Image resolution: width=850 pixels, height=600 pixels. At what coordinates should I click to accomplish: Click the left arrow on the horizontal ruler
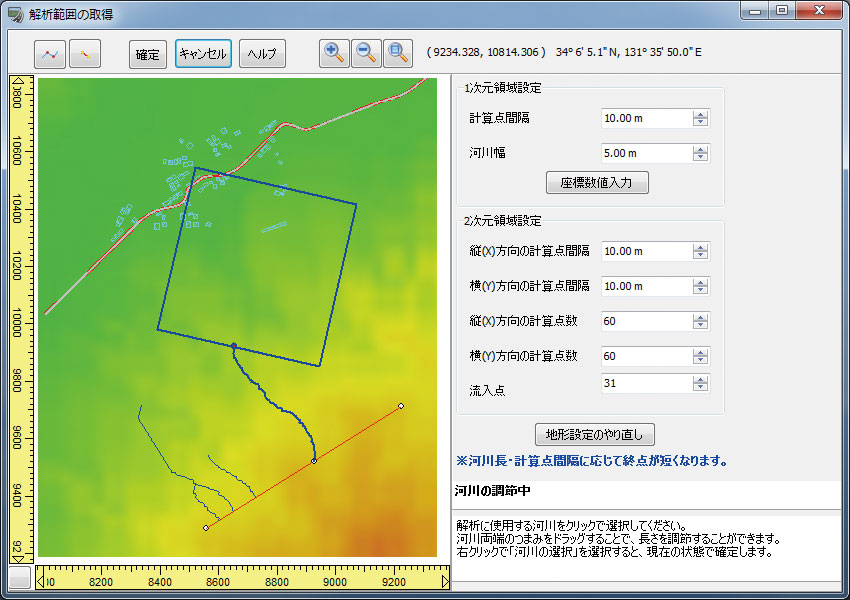(x=40, y=582)
